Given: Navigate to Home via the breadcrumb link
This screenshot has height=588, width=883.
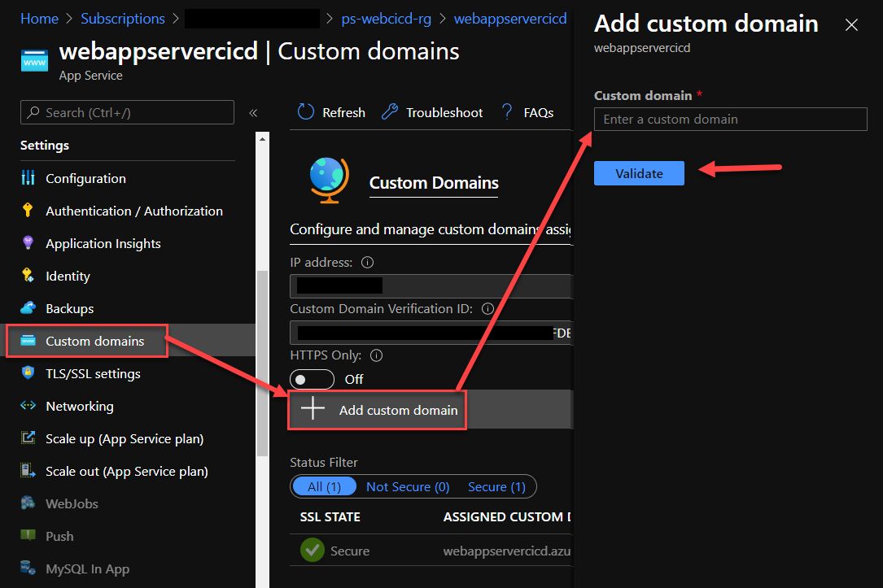Looking at the screenshot, I should (x=39, y=18).
